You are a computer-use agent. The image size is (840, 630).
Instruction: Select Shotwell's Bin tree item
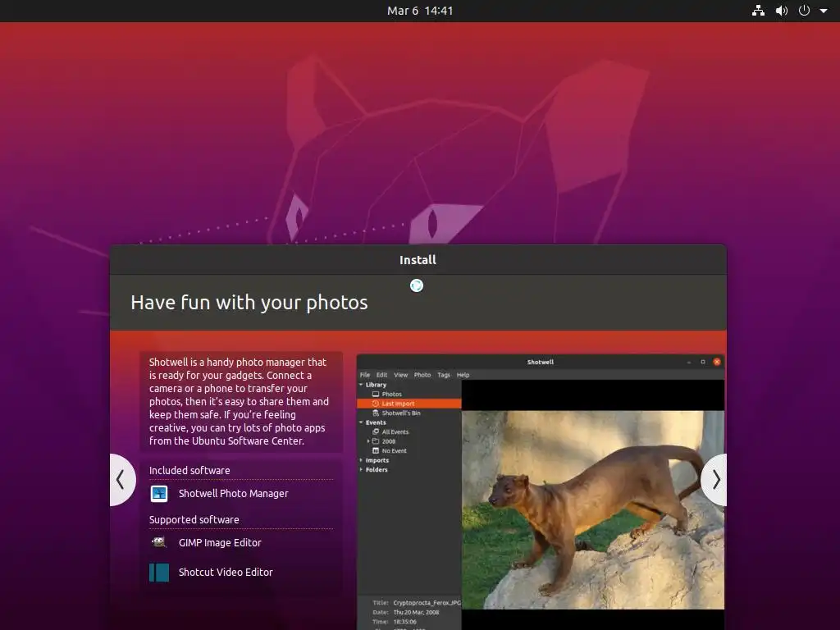(x=400, y=413)
